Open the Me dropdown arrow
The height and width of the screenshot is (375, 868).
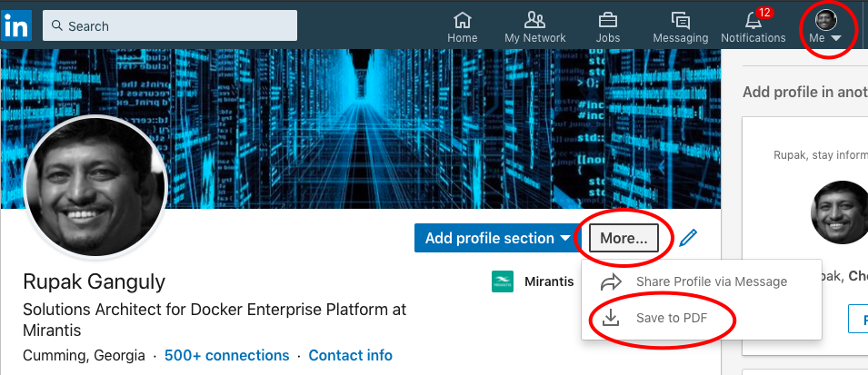coord(836,38)
